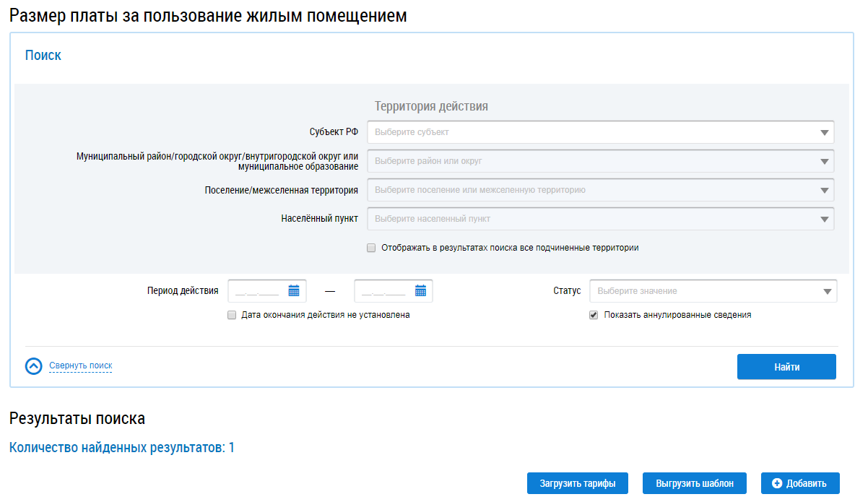This screenshot has height=502, width=868.
Task: Open the 'Выберите район или округ' dropdown
Action: click(592, 161)
